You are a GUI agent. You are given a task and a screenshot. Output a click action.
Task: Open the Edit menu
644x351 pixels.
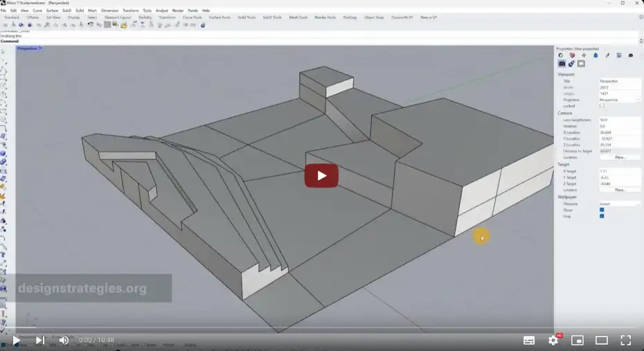pos(14,10)
